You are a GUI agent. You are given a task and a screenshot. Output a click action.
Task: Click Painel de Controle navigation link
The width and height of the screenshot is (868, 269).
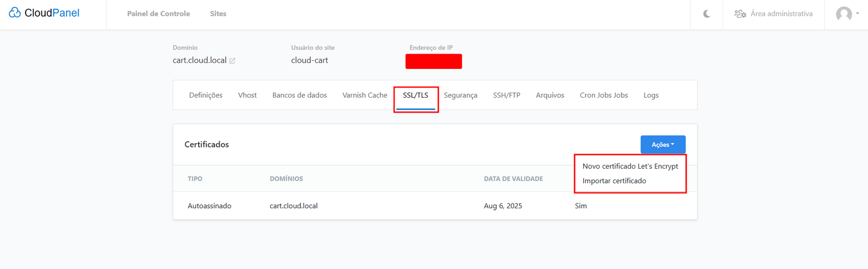[x=158, y=14]
